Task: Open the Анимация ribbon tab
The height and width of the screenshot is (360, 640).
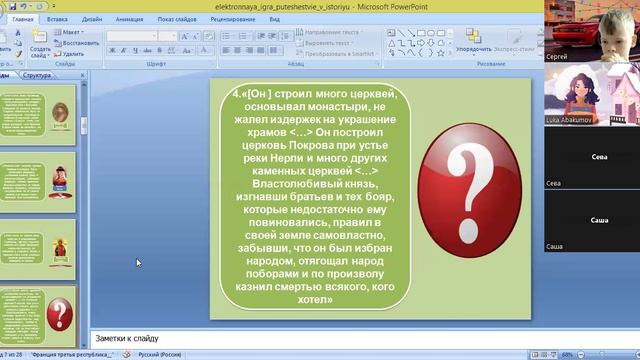Action: pos(129,19)
